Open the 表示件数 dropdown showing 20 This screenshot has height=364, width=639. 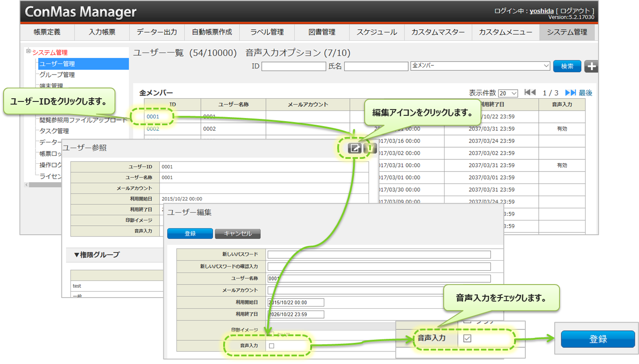point(508,93)
